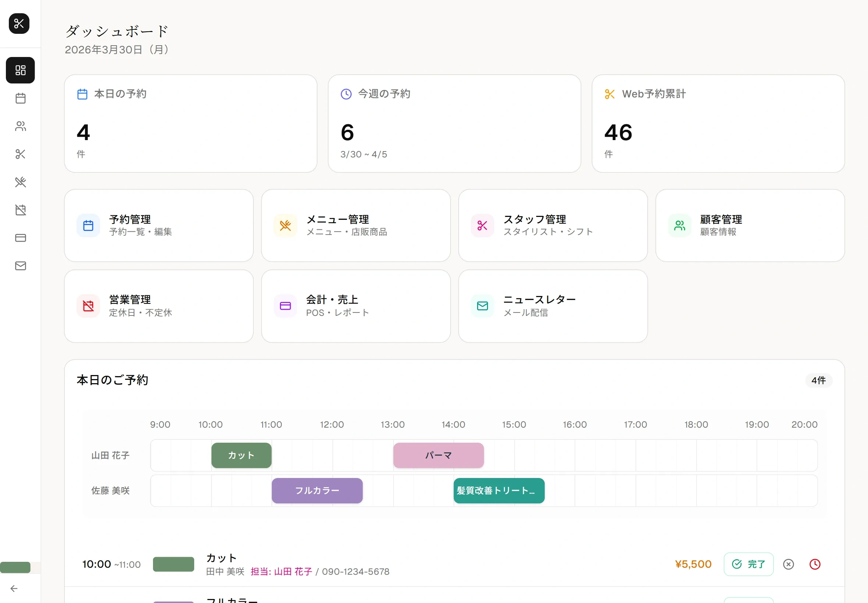Select the dashboard grid icon in sidebar
This screenshot has height=603, width=868.
point(20,70)
